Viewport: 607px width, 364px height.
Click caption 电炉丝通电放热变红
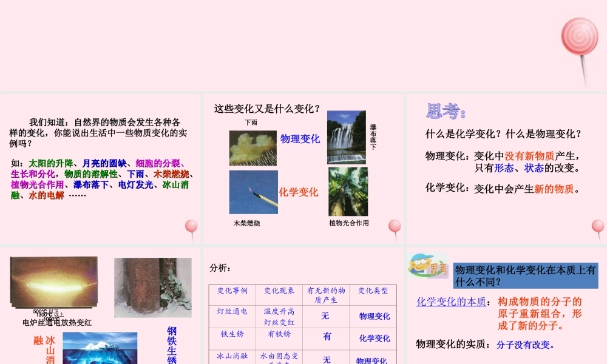click(x=57, y=323)
